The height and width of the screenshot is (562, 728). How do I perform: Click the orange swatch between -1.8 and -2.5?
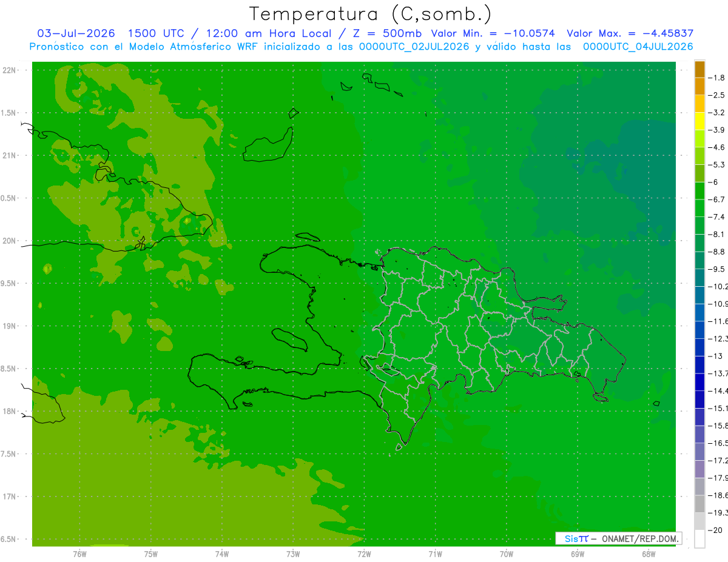pyautogui.click(x=699, y=87)
